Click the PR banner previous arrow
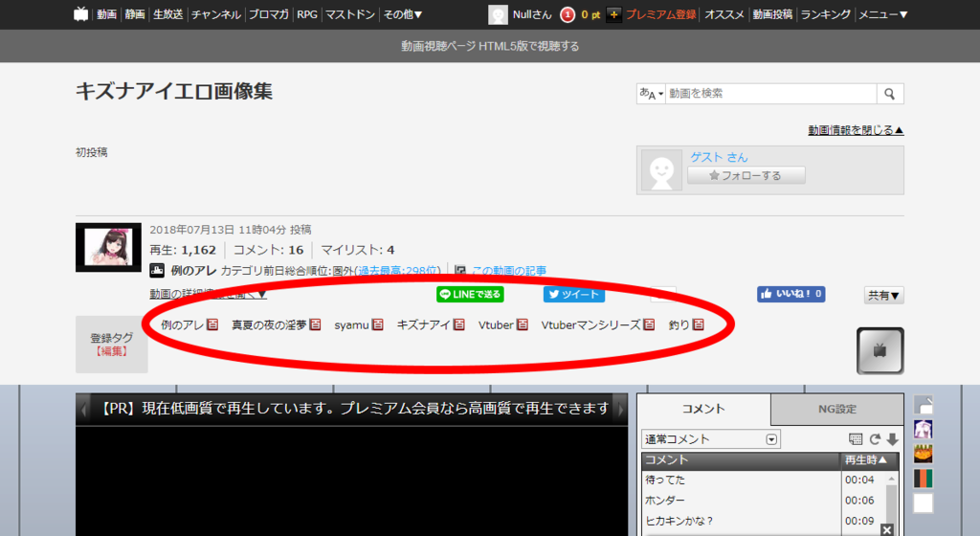 tap(84, 410)
